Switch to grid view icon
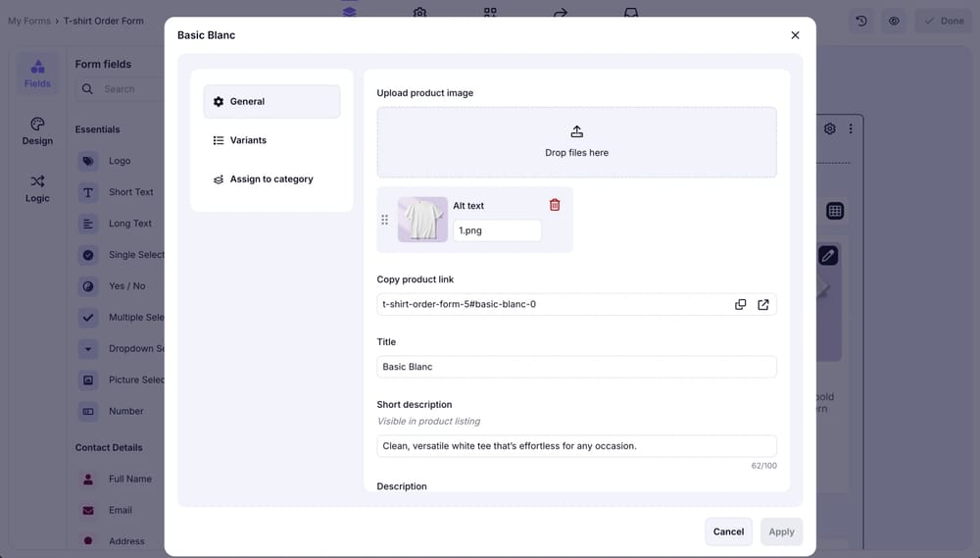This screenshot has height=558, width=980. 835,211
